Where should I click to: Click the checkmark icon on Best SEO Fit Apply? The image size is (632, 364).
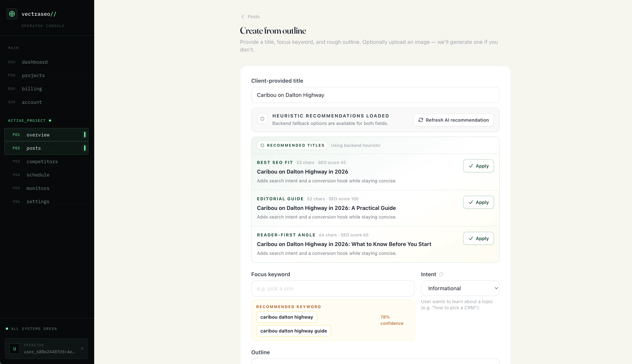471,166
